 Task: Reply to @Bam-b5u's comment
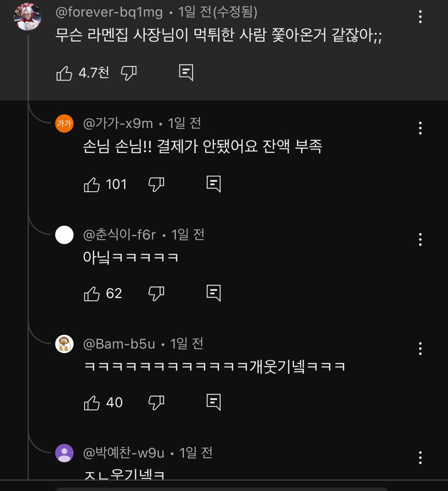(213, 402)
